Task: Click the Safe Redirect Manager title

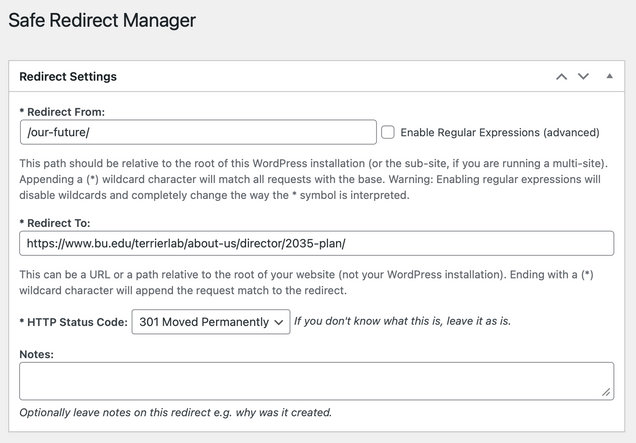Action: [102, 20]
